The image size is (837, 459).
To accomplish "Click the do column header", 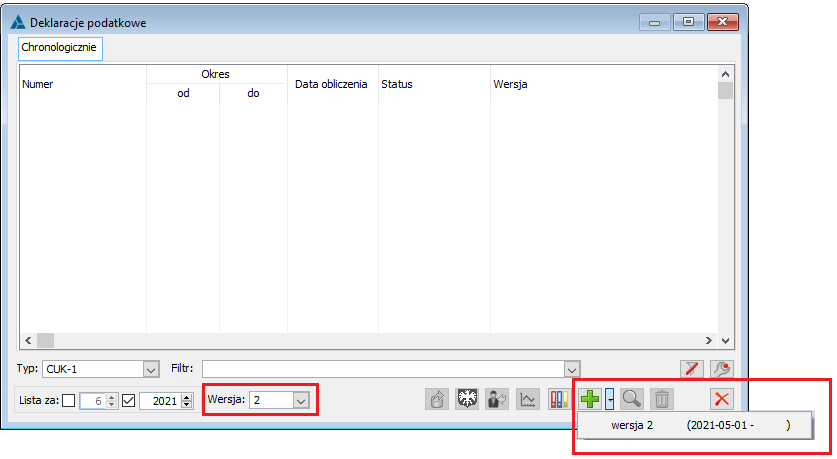I will 253,93.
